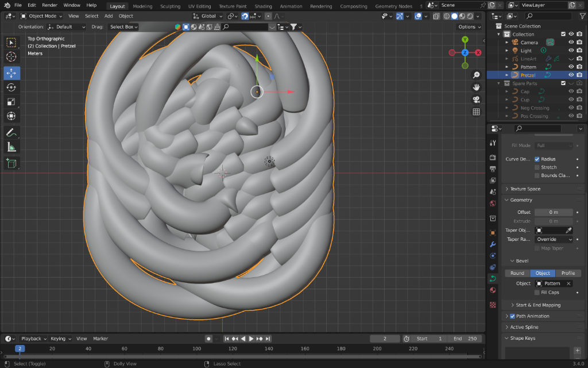Click the Zoom magnifier viewport icon
588x368 pixels.
coord(476,75)
